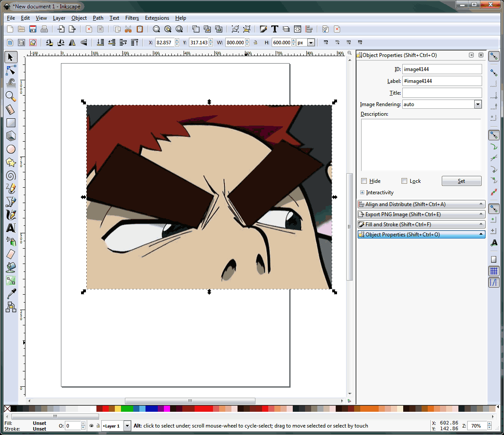The width and height of the screenshot is (504, 435).
Task: Select the Gradient tool
Action: point(11,281)
